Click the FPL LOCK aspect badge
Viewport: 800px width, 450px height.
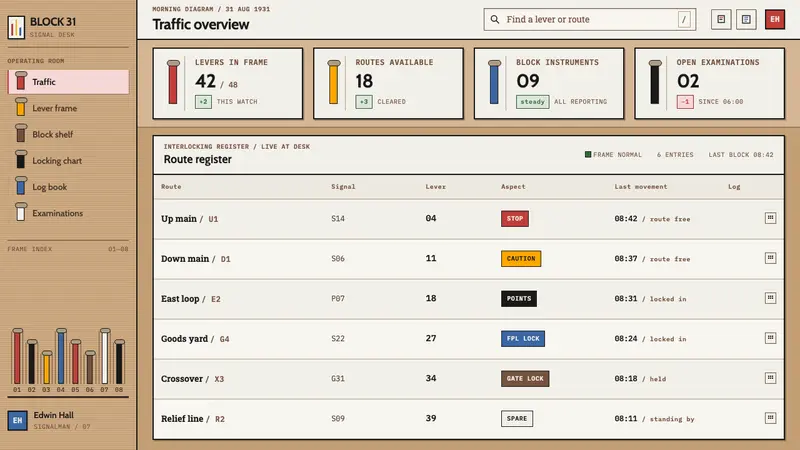point(523,338)
